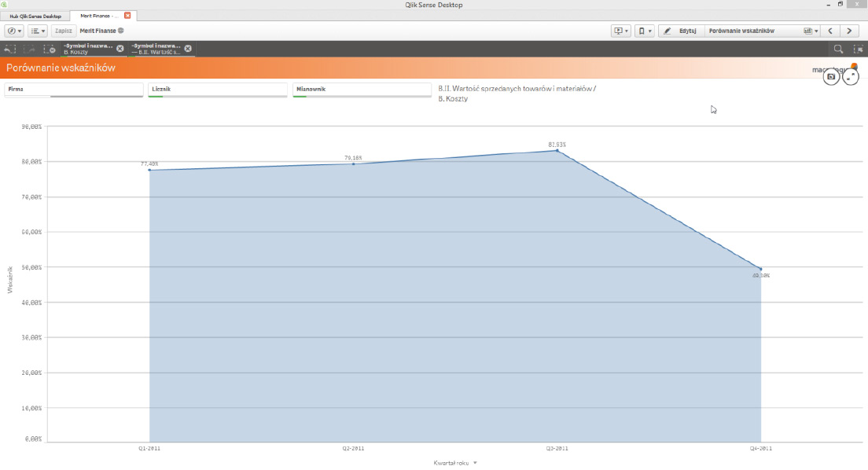
Task: Click the step forward selection icon
Action: click(31, 49)
